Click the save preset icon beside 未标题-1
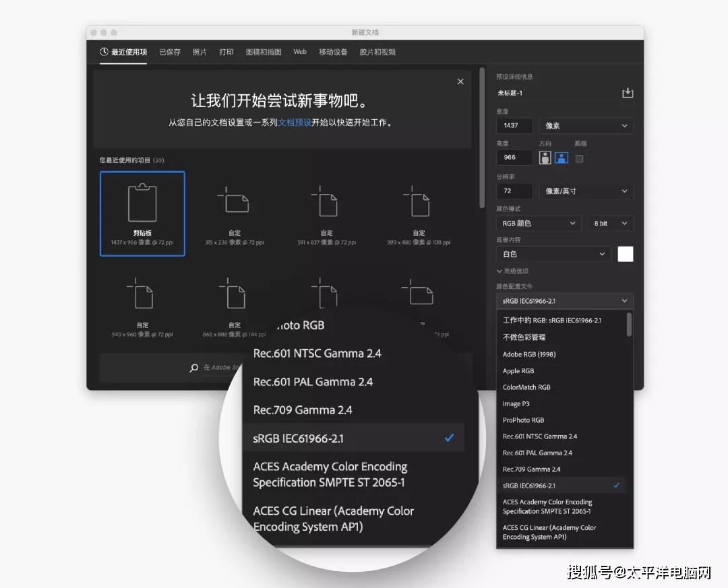 628,93
